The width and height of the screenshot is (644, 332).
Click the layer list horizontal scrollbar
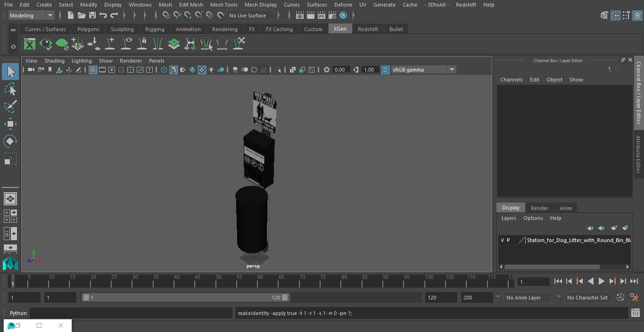(552, 267)
